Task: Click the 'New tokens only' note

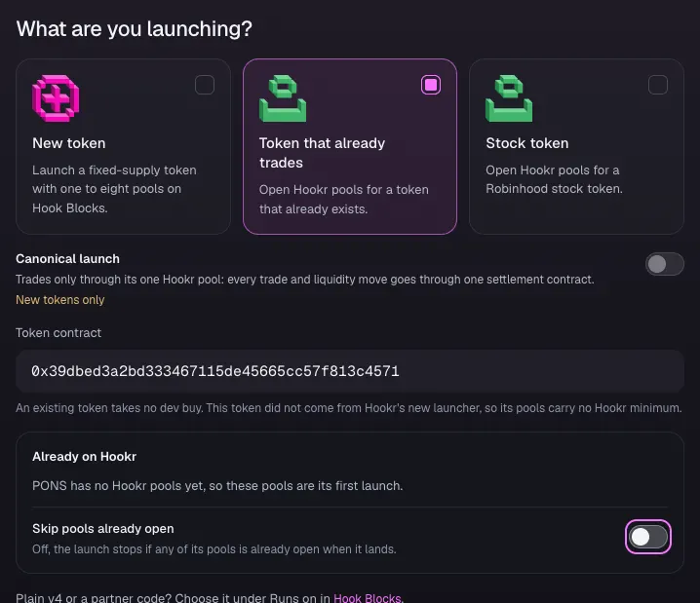Action: pos(59,300)
